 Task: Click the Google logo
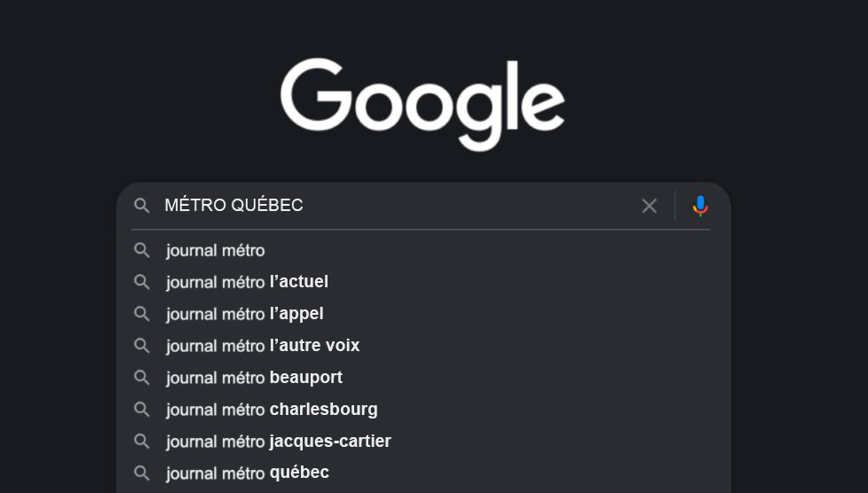[x=422, y=102]
